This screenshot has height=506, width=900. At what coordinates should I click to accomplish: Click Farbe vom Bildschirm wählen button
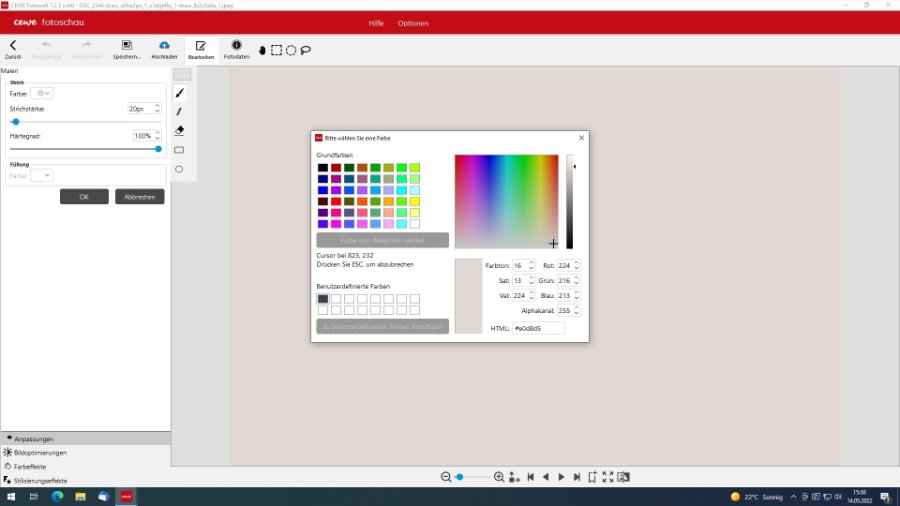click(x=382, y=240)
